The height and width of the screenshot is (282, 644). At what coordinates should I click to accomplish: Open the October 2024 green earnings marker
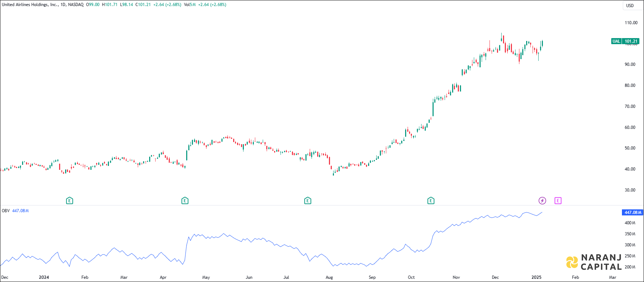point(431,201)
